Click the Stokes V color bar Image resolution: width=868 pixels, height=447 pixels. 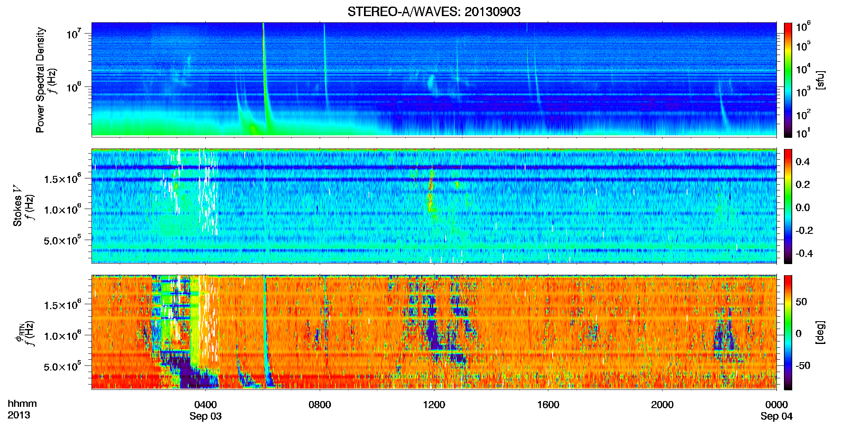[788, 206]
